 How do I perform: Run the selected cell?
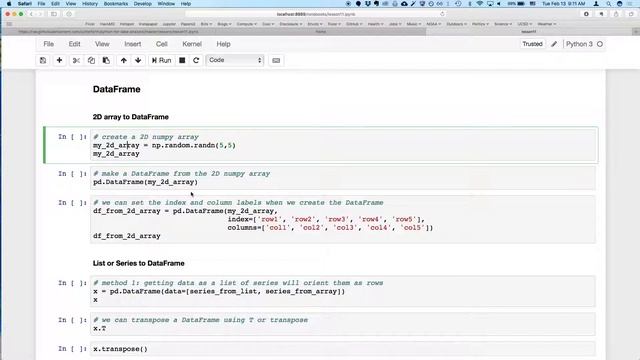coord(161,60)
